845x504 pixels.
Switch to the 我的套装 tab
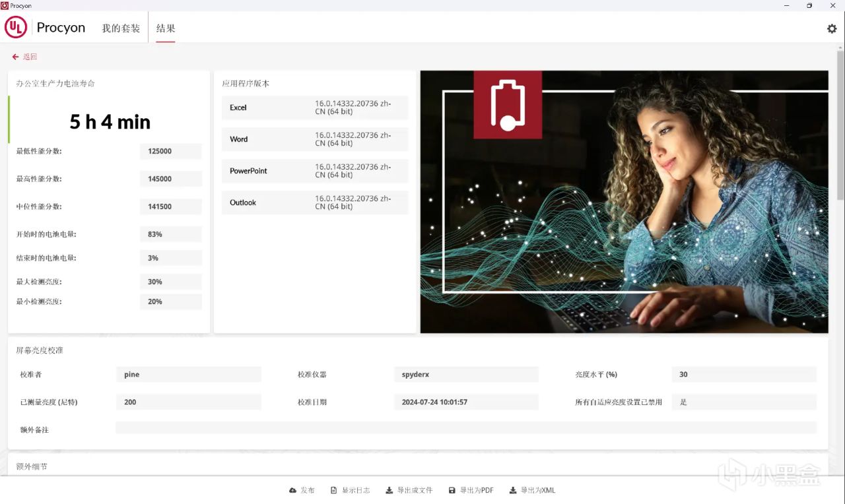121,28
